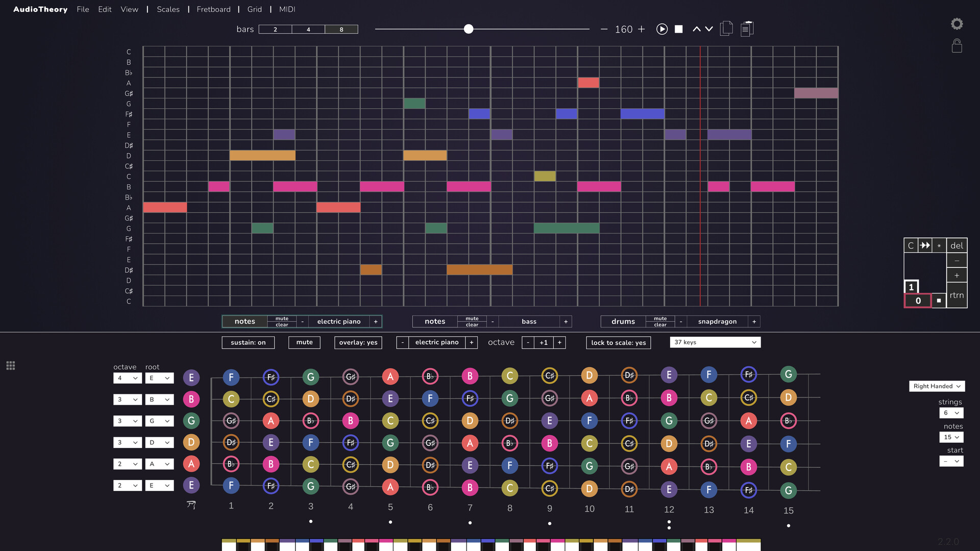The width and height of the screenshot is (980, 551).
Task: Select 8 bars length
Action: pyautogui.click(x=341, y=29)
